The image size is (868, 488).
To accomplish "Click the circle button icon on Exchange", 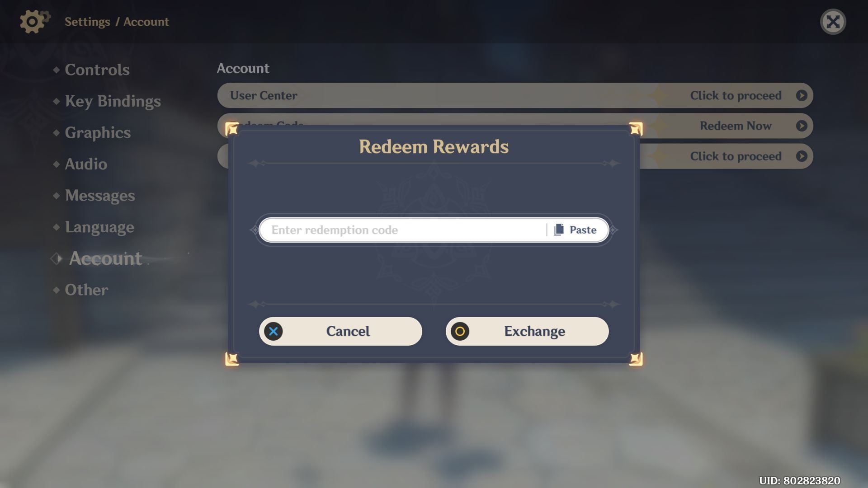I will pyautogui.click(x=461, y=331).
